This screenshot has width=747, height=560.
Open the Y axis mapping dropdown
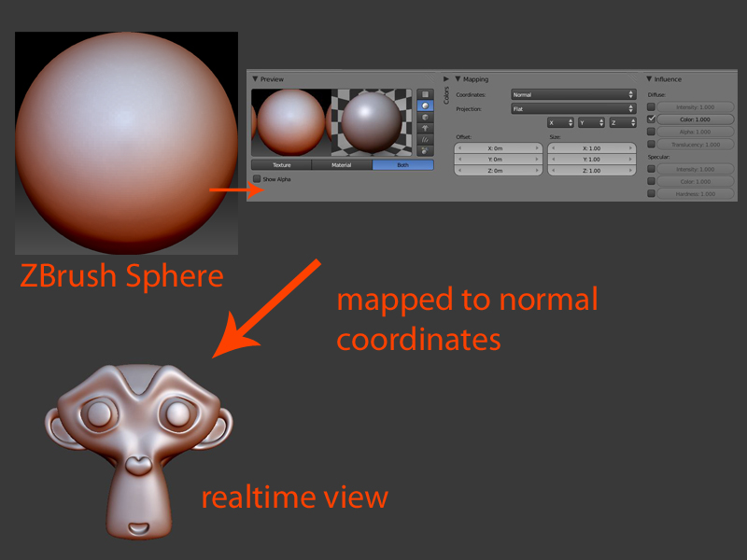pos(591,123)
